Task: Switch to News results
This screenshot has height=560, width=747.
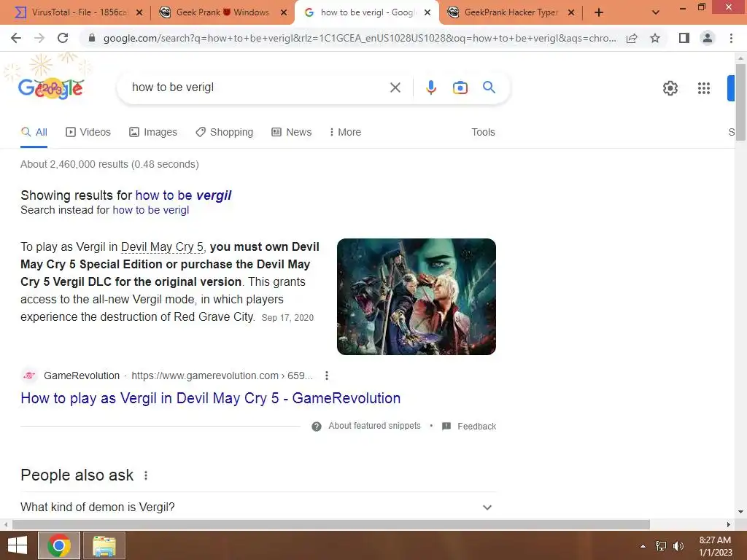Action: (x=292, y=133)
